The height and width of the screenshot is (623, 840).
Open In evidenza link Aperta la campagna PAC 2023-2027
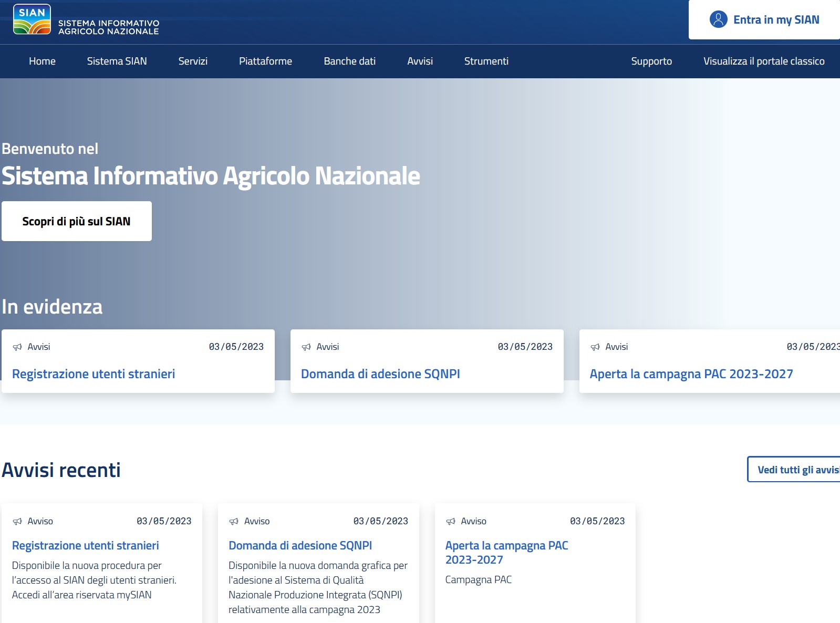[x=691, y=374]
